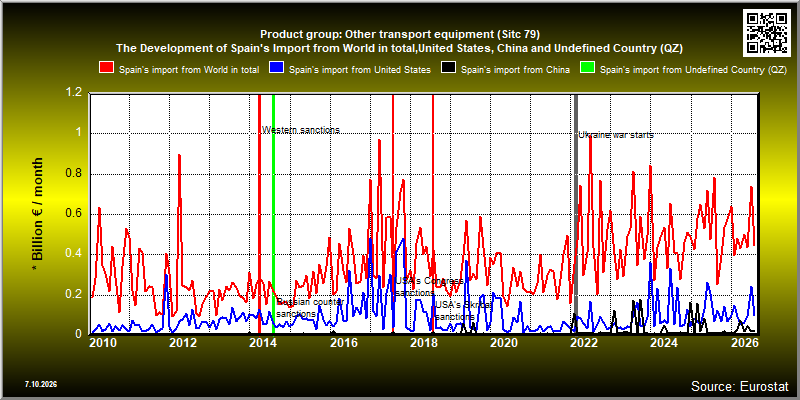This screenshot has height=400, width=800.
Task: Click the "Russian counter sanctions" annotation
Action: click(310, 308)
